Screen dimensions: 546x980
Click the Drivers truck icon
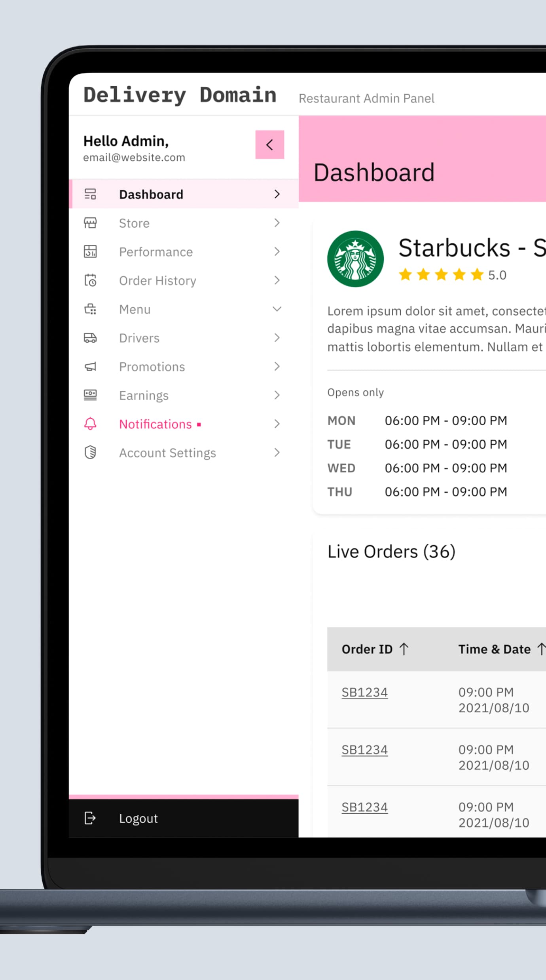pyautogui.click(x=90, y=338)
